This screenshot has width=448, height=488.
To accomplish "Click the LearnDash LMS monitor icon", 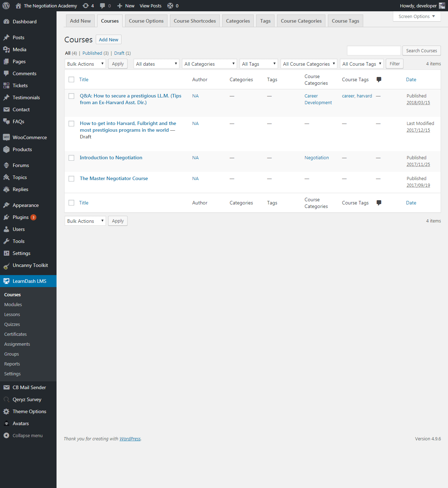I will [x=6, y=281].
